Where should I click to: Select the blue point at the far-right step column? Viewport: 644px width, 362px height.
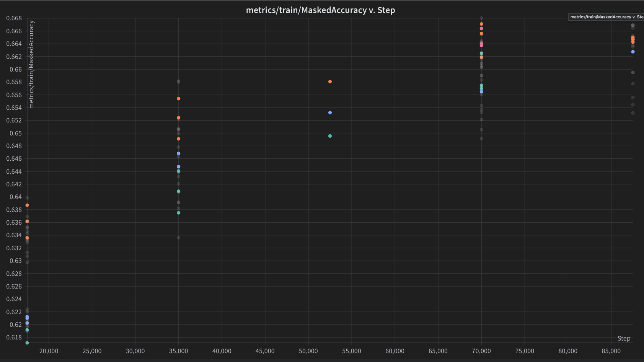tap(633, 52)
